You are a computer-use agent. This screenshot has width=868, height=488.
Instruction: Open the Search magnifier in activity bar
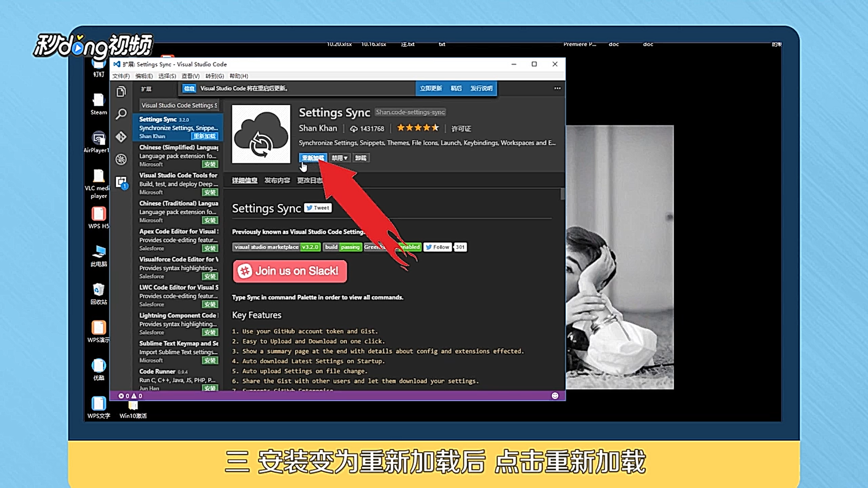tap(121, 114)
